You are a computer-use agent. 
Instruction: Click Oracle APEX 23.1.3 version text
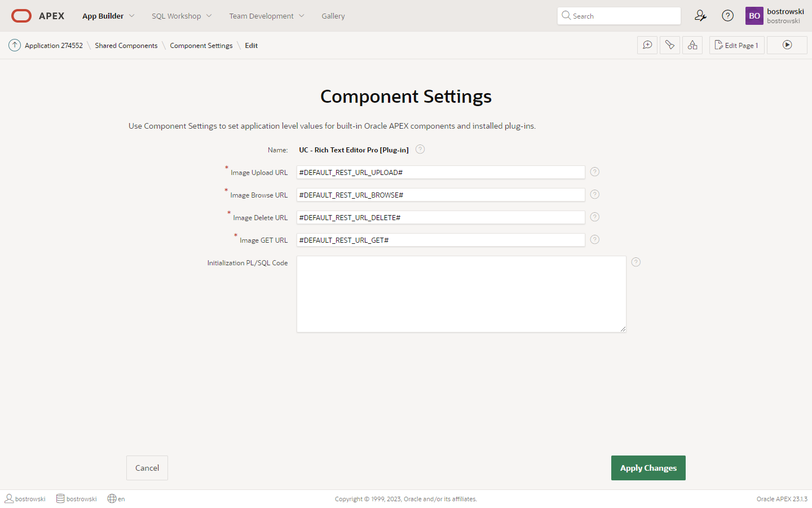(x=782, y=499)
